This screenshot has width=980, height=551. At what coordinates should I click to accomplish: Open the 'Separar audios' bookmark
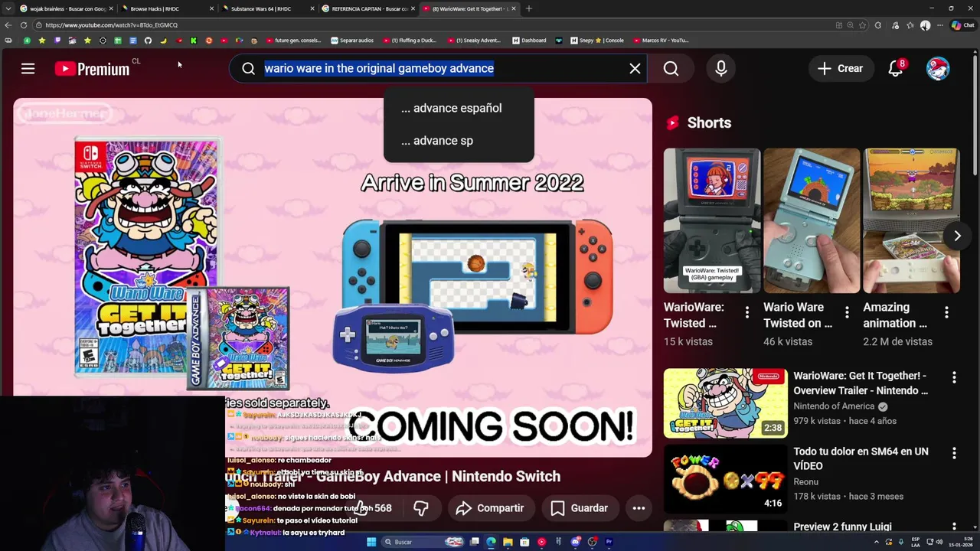[353, 41]
